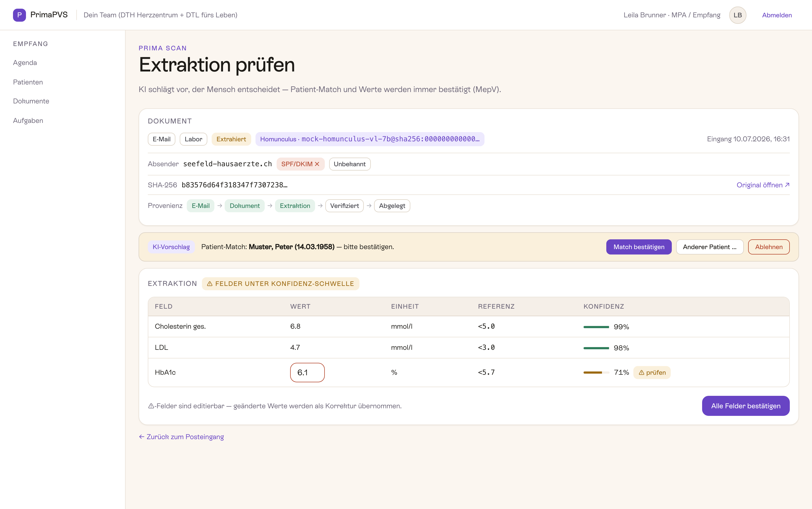Click Leila Brunner · MPA / Empfang label

(672, 15)
